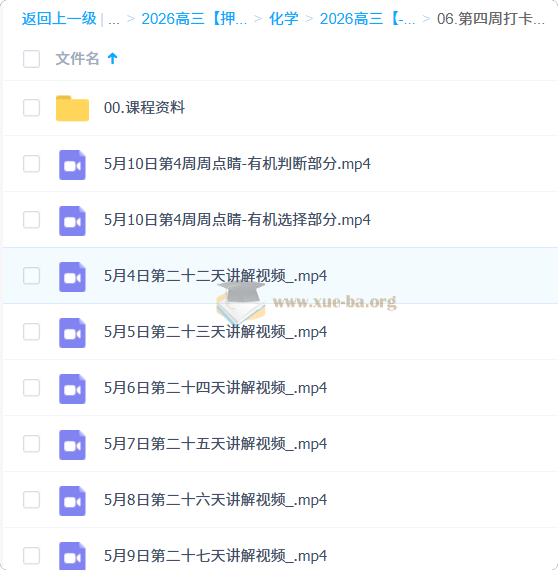Click video icon for 5月6日第二十四天讲解视频

coord(72,389)
